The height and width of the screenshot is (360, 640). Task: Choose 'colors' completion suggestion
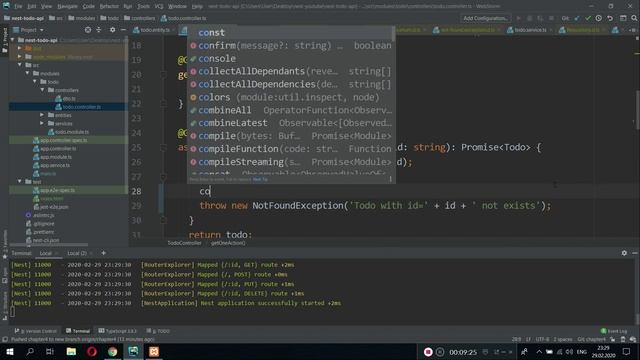(291, 97)
